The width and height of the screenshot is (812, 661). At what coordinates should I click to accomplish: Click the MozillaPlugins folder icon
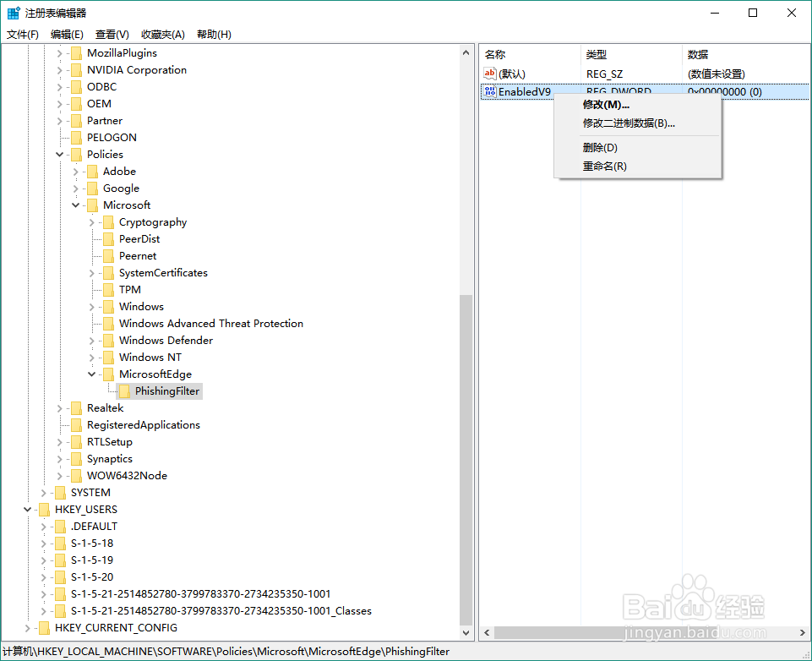point(76,53)
